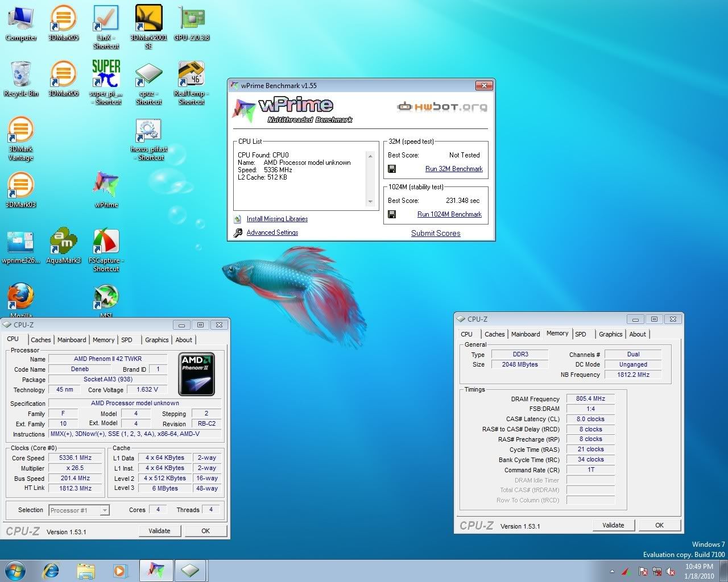The width and height of the screenshot is (728, 582).
Task: Launch the 3DMark06 shortcut
Action: (x=63, y=78)
